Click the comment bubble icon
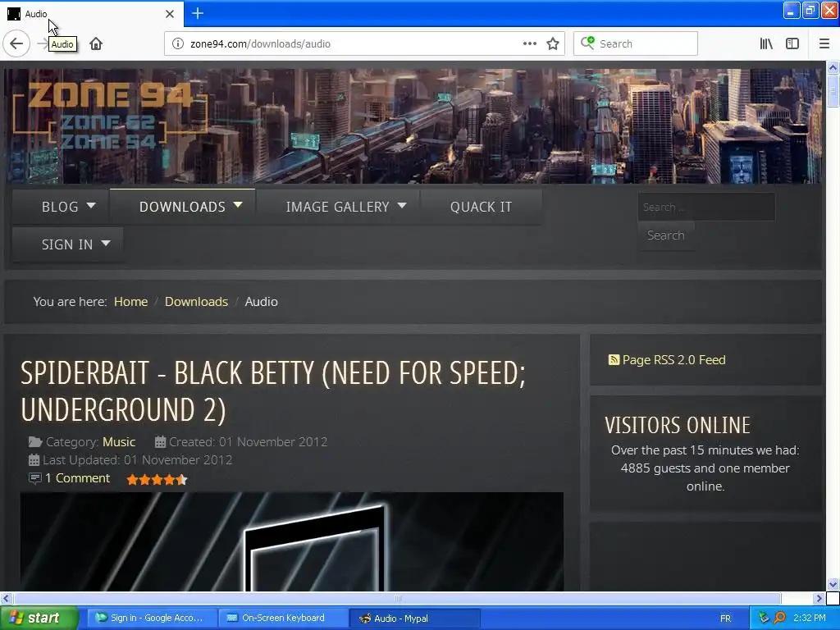Image resolution: width=840 pixels, height=630 pixels. coord(34,478)
